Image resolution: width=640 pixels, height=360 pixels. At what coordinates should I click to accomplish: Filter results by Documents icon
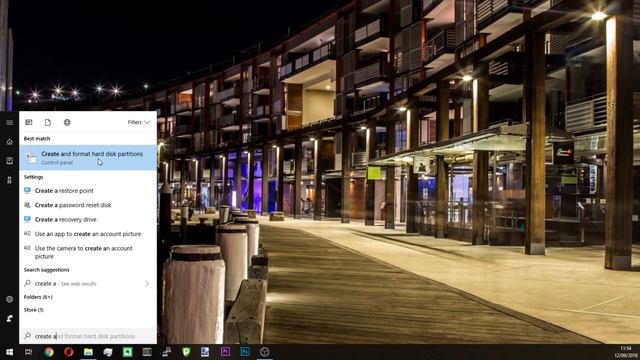coord(48,122)
